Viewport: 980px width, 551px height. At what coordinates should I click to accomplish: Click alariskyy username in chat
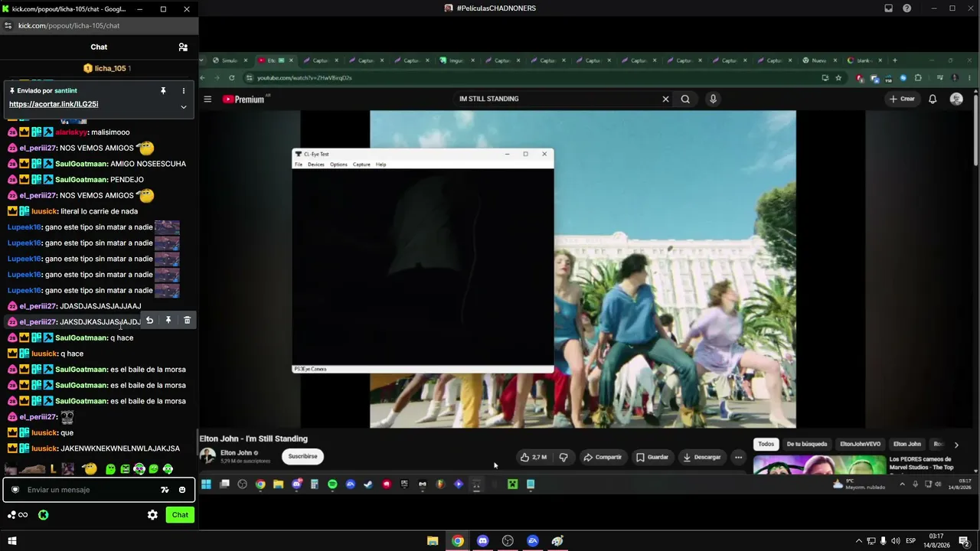70,132
